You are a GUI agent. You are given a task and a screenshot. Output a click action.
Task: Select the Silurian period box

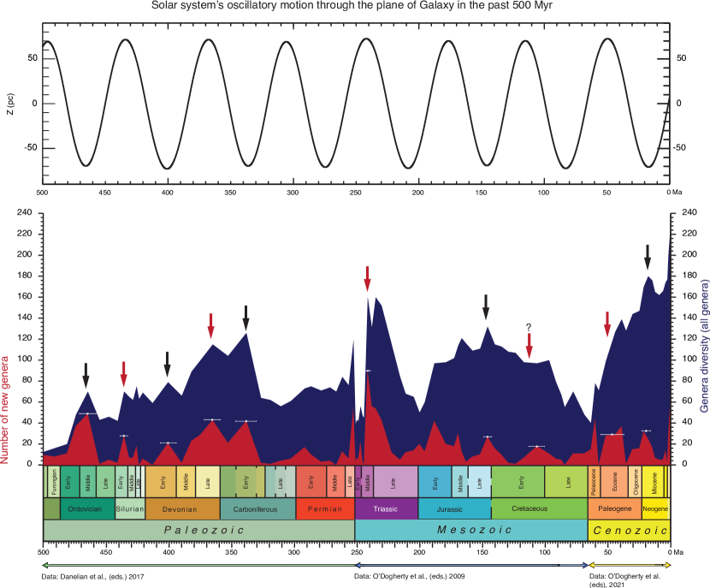130,508
